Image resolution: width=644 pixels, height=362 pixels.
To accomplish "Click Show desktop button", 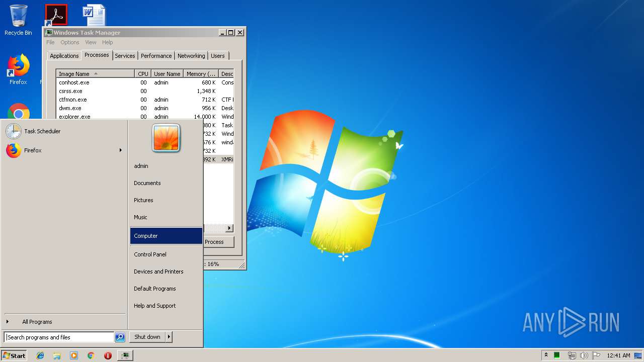I will (x=638, y=355).
